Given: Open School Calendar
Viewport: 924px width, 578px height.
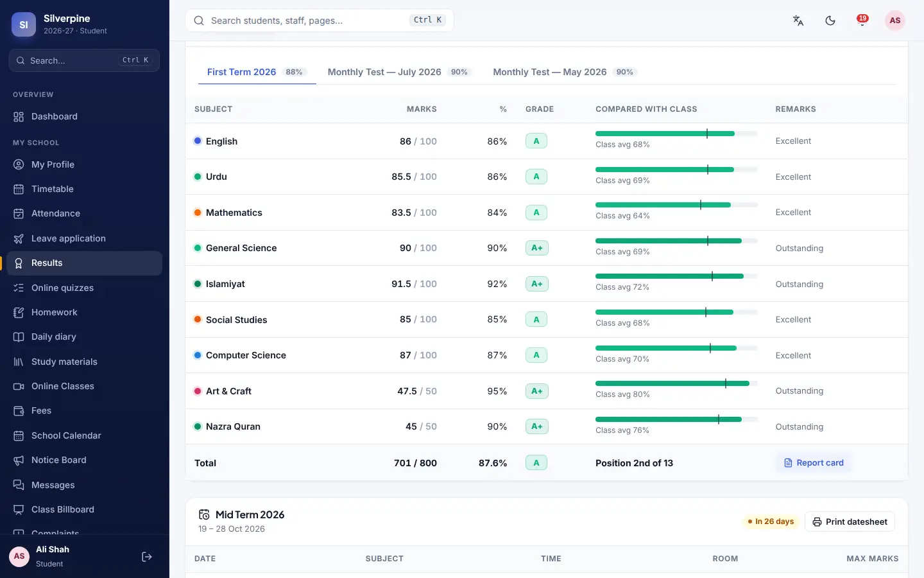Looking at the screenshot, I should (x=84, y=435).
